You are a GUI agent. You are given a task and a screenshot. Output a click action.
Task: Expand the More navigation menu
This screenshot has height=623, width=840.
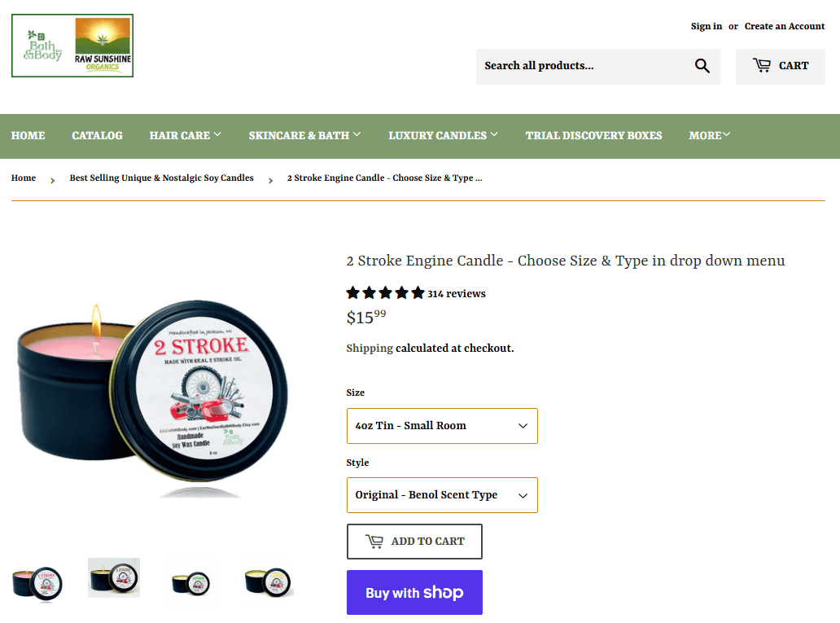(x=709, y=136)
